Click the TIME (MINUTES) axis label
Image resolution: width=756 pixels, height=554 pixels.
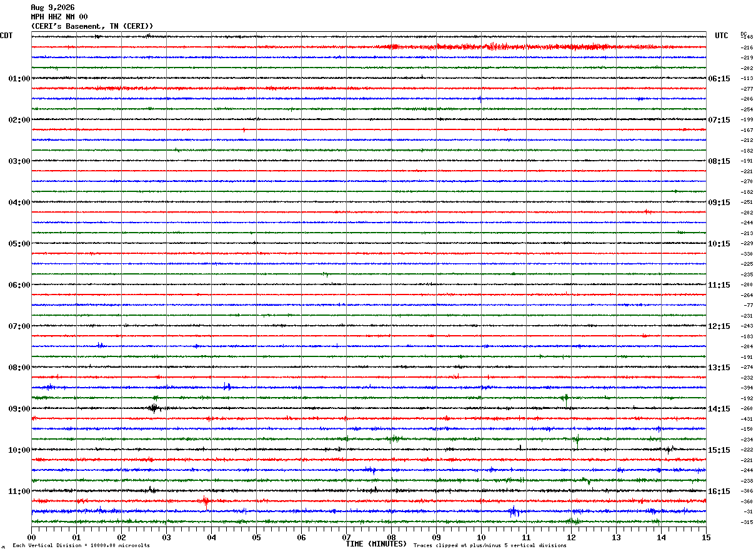376,544
